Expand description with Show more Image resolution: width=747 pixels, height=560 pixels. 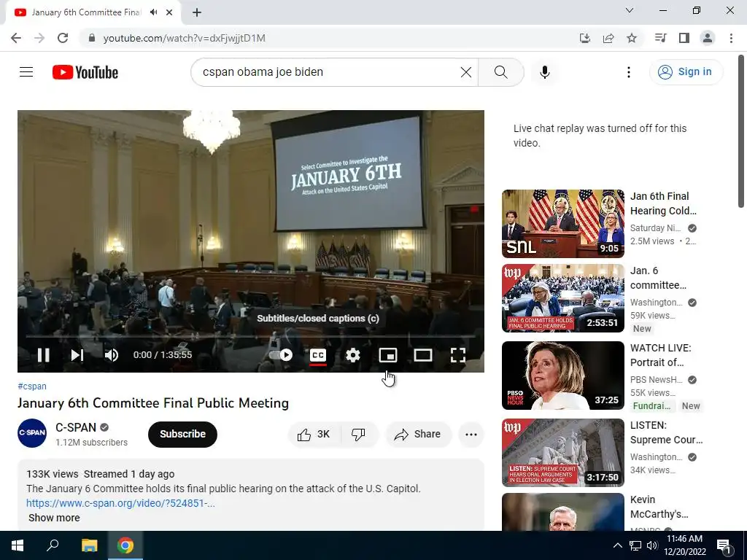click(x=54, y=518)
